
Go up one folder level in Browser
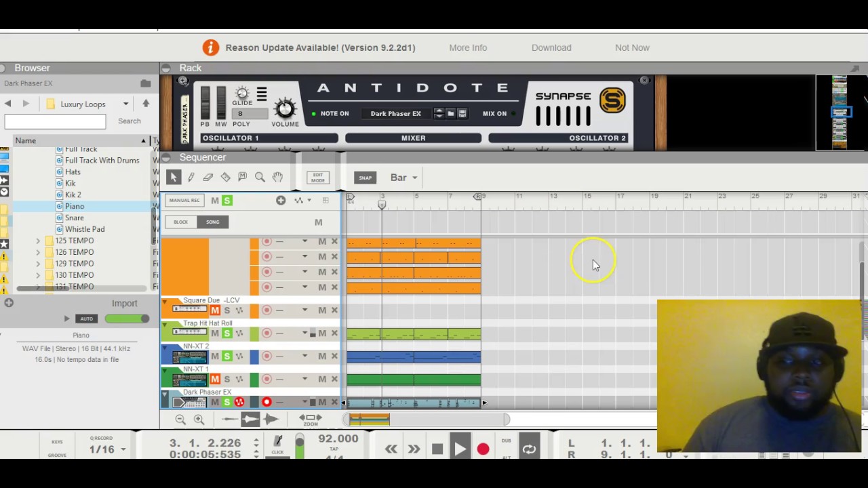(x=146, y=104)
